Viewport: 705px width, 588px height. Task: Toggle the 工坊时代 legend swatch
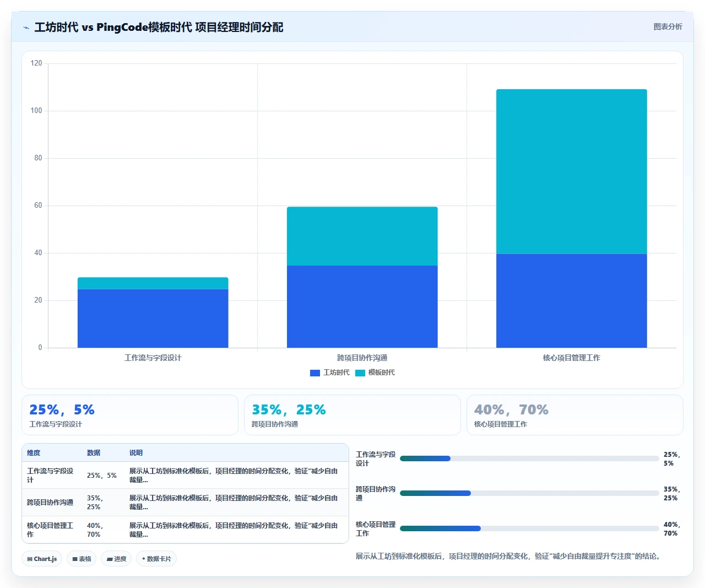click(315, 373)
